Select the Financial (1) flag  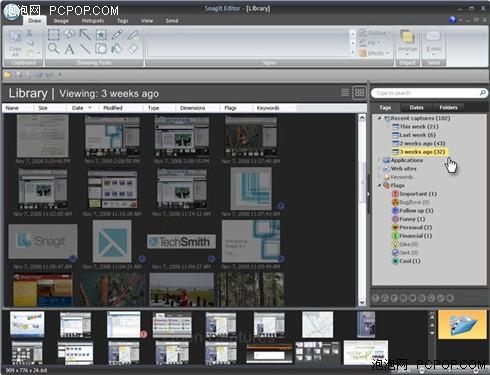click(412, 236)
